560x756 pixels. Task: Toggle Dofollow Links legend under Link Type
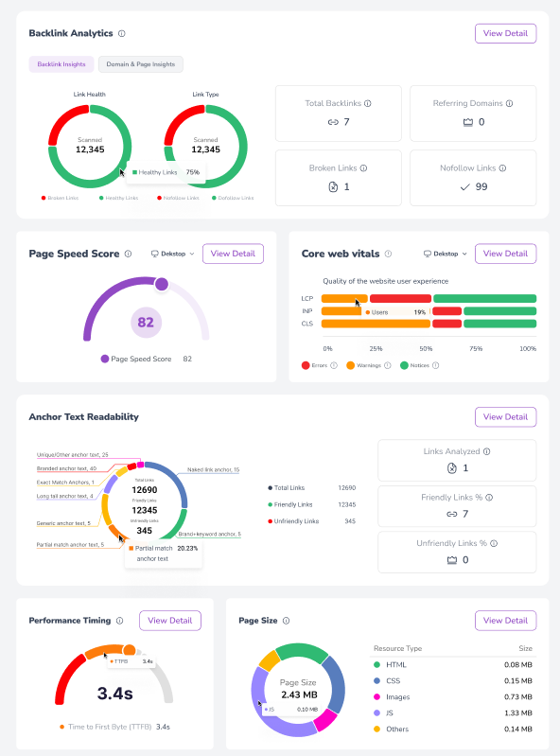pyautogui.click(x=233, y=198)
